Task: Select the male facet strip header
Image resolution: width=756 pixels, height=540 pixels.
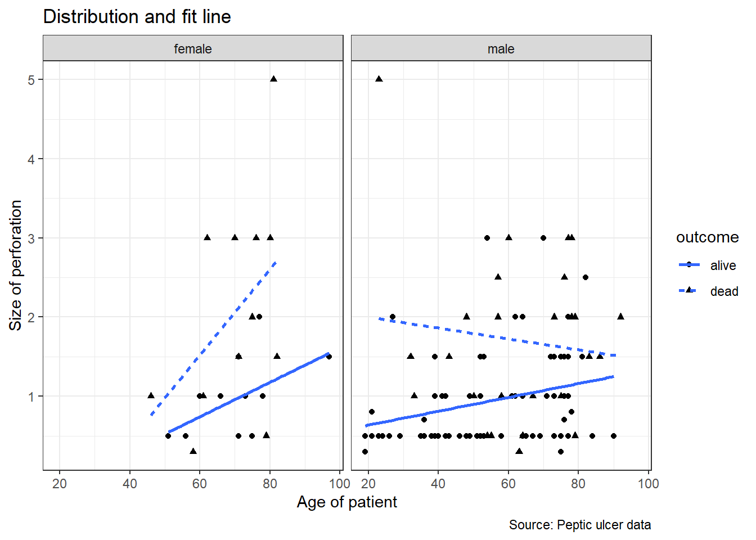Action: 501,49
